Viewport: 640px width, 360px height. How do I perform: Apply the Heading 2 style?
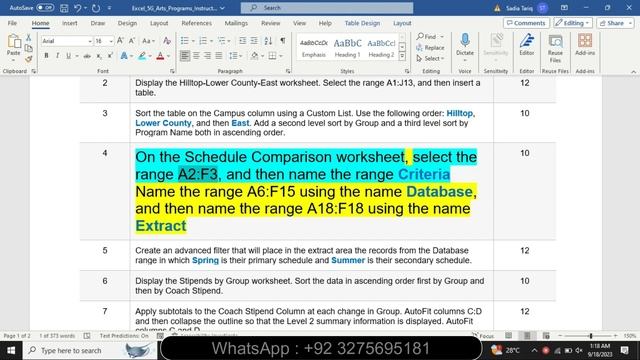pos(381,47)
